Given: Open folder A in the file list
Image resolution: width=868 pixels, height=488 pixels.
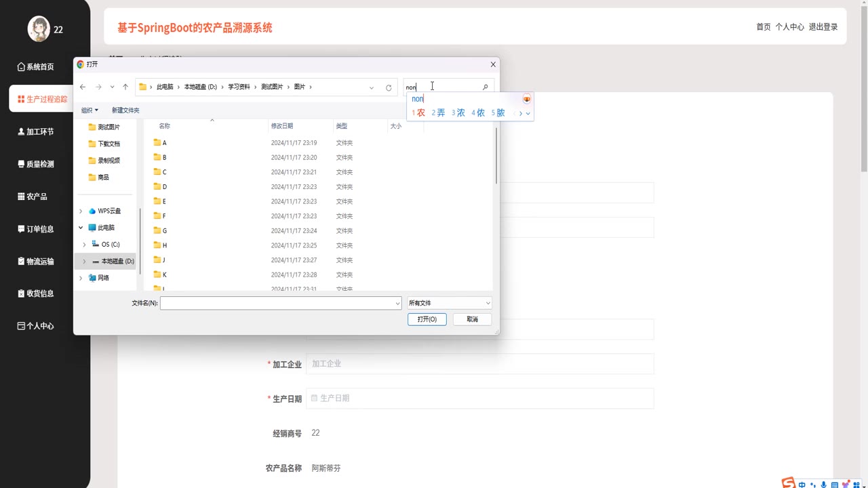Looking at the screenshot, I should pos(163,143).
